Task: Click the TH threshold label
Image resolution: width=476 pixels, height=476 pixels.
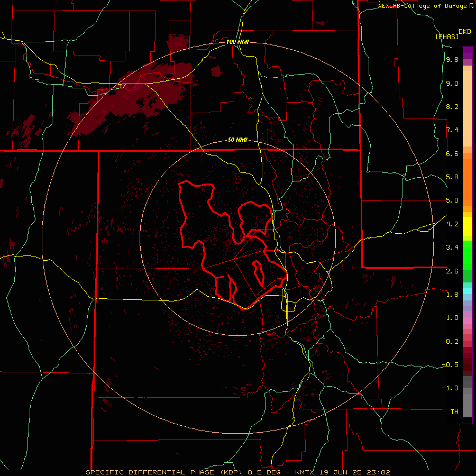Action: [x=454, y=411]
